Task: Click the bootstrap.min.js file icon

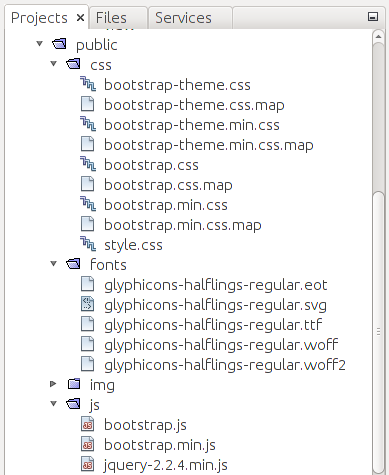Action: click(x=88, y=444)
